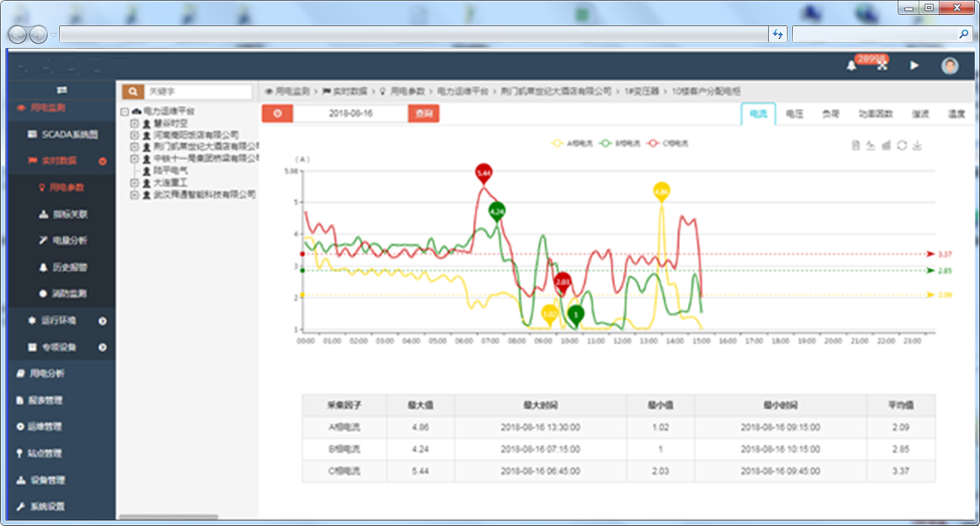980x526 pixels.
Task: Focus the 关键字 keyword search field
Action: (x=198, y=91)
